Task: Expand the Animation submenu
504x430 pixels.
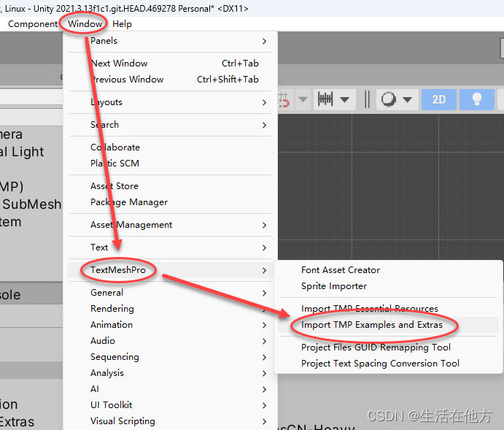Action: tap(171, 325)
